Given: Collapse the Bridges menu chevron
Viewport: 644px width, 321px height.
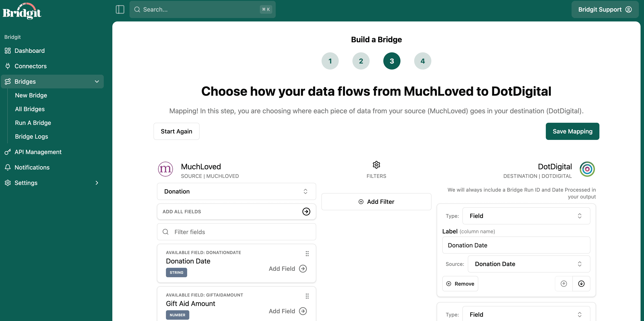Looking at the screenshot, I should click(97, 82).
